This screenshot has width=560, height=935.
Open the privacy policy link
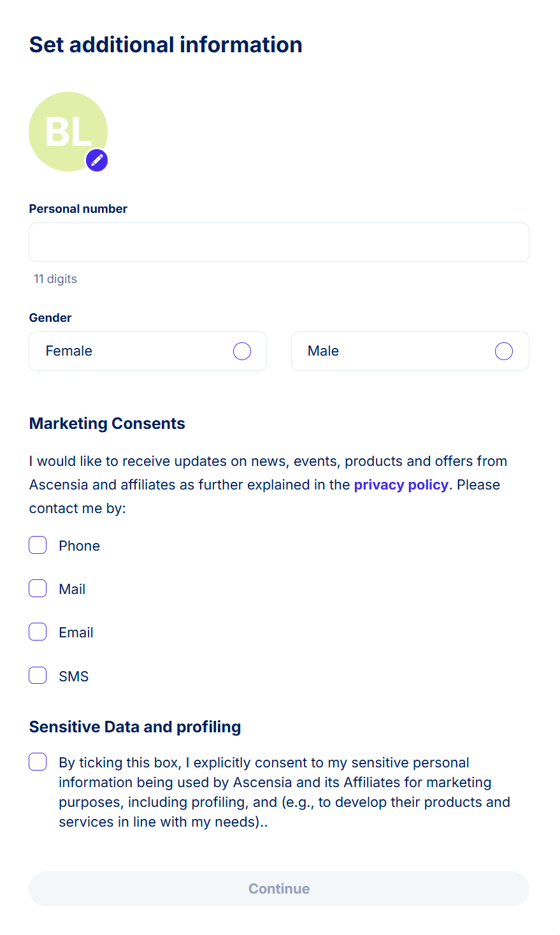[x=401, y=484]
